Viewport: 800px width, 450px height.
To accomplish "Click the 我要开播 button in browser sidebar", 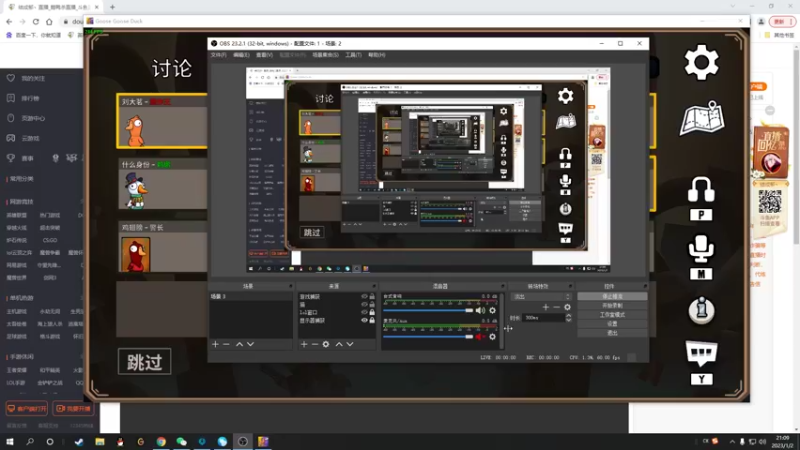I will [73, 409].
